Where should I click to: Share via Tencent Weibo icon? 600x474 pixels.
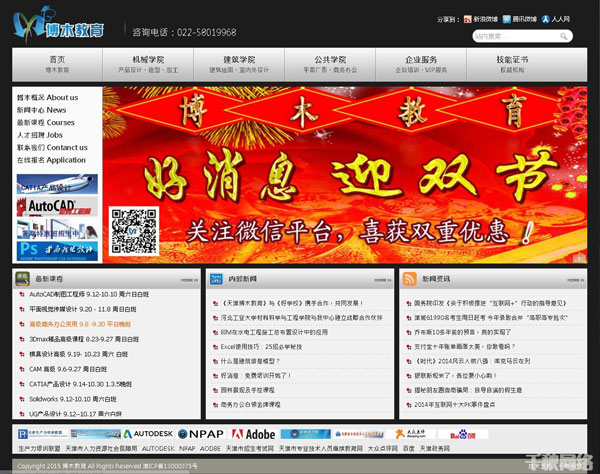click(x=506, y=19)
